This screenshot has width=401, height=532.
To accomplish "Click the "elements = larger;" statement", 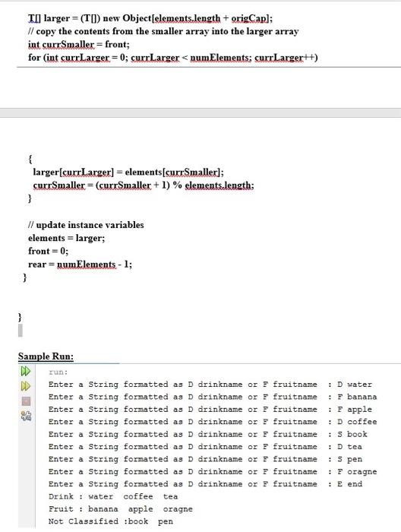I will pyautogui.click(x=66, y=238).
